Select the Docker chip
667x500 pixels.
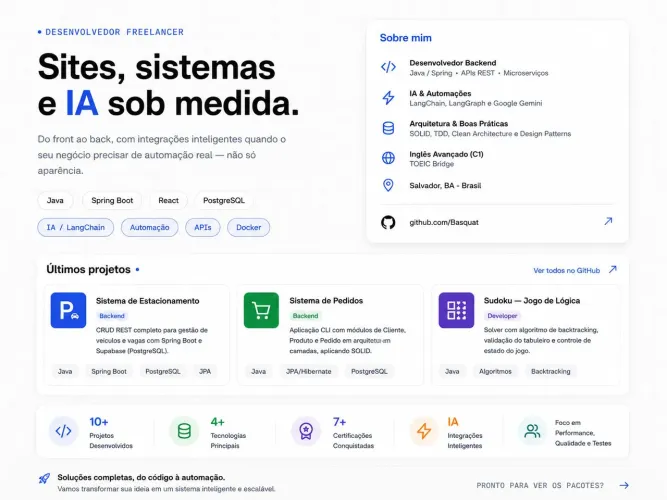[248, 227]
